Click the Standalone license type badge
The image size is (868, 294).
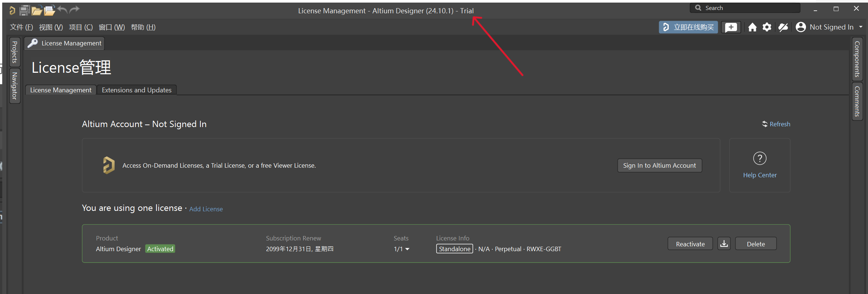(455, 249)
